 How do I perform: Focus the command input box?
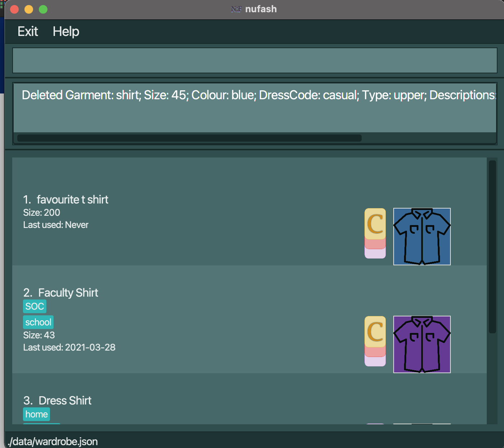(x=255, y=60)
